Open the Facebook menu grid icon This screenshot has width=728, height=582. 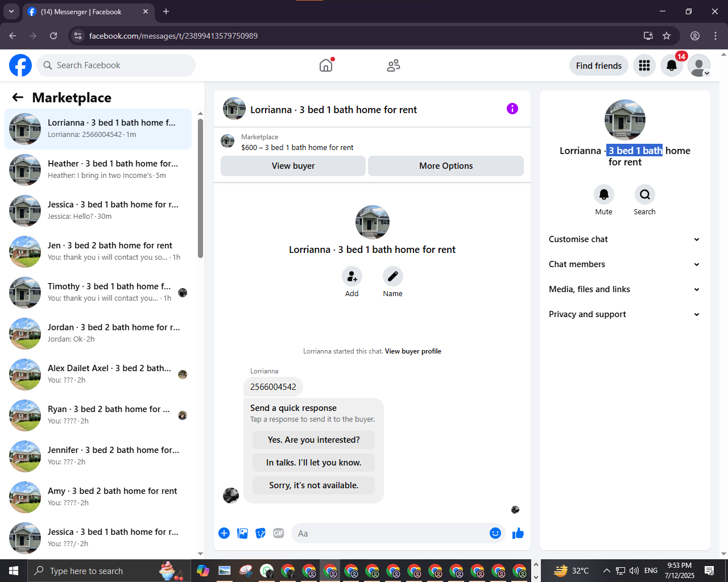click(x=644, y=65)
